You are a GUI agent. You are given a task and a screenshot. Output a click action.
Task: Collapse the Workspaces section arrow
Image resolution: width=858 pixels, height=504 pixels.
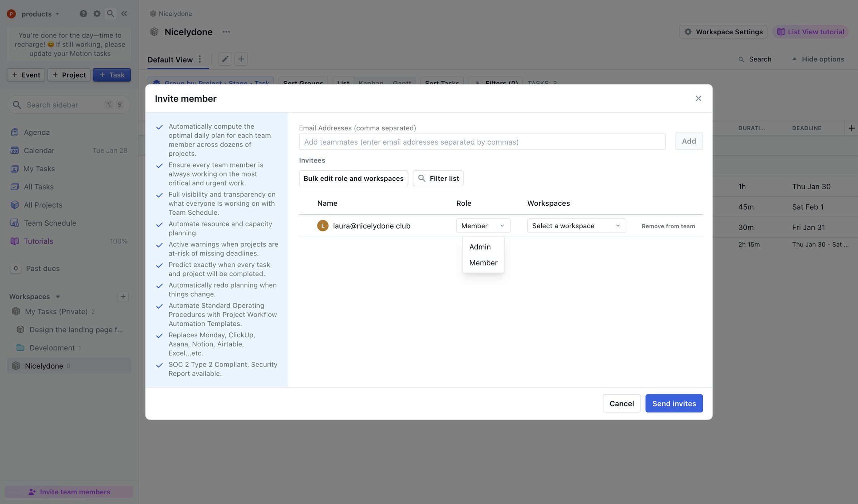click(x=58, y=296)
